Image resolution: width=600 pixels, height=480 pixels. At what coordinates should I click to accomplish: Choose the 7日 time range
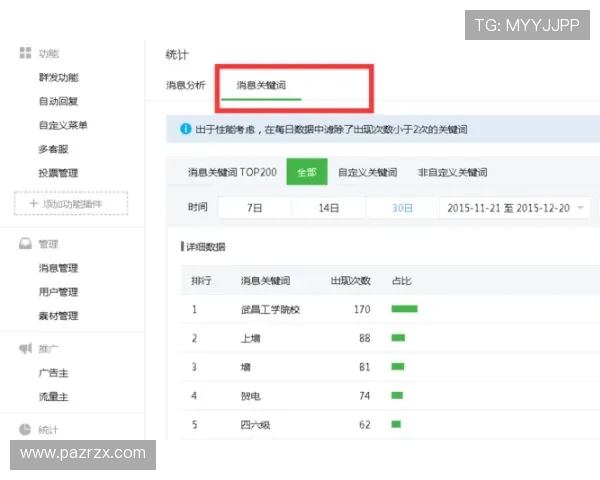point(255,208)
